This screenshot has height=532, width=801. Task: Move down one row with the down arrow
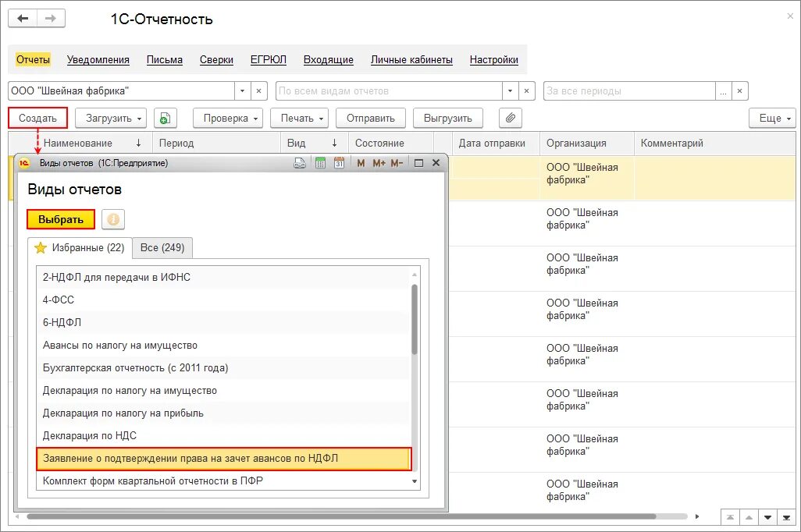(767, 517)
